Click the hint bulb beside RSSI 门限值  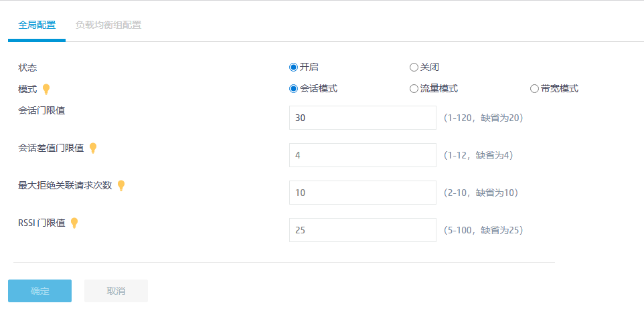click(74, 223)
